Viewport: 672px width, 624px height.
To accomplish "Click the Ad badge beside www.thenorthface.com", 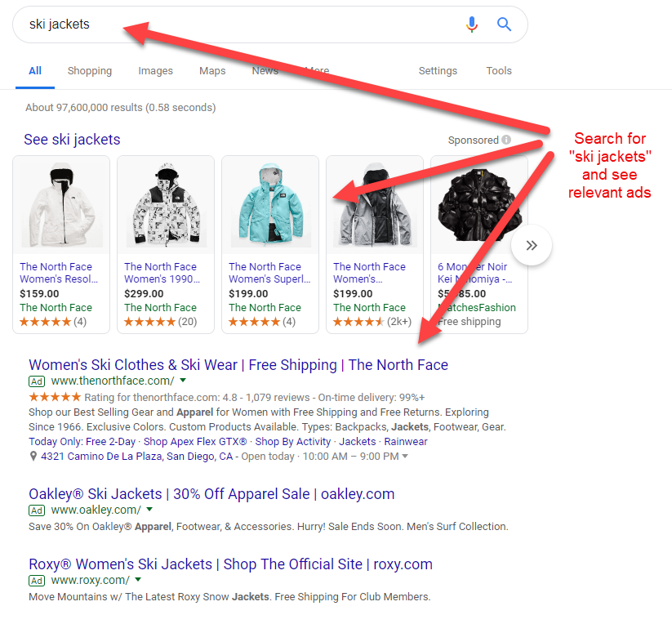I will point(37,381).
